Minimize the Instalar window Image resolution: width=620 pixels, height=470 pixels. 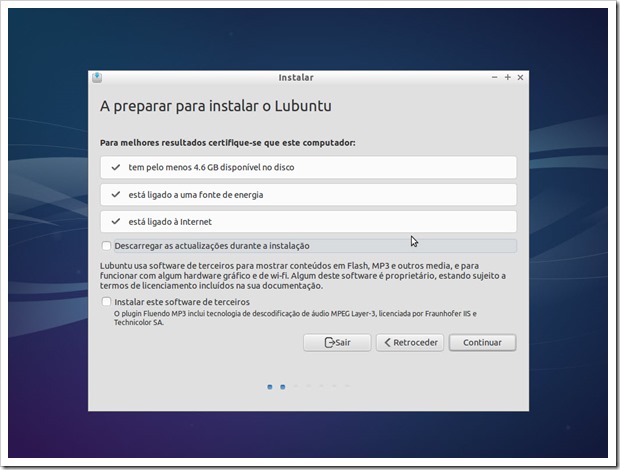[494, 77]
